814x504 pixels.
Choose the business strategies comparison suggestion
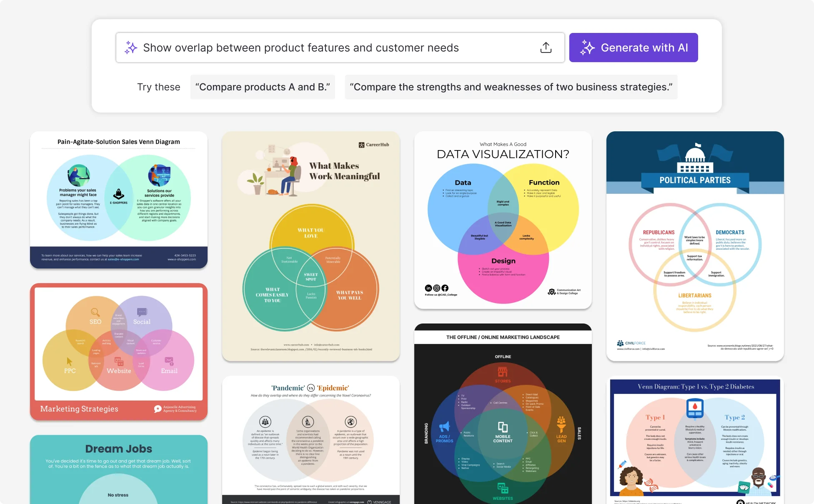(511, 87)
